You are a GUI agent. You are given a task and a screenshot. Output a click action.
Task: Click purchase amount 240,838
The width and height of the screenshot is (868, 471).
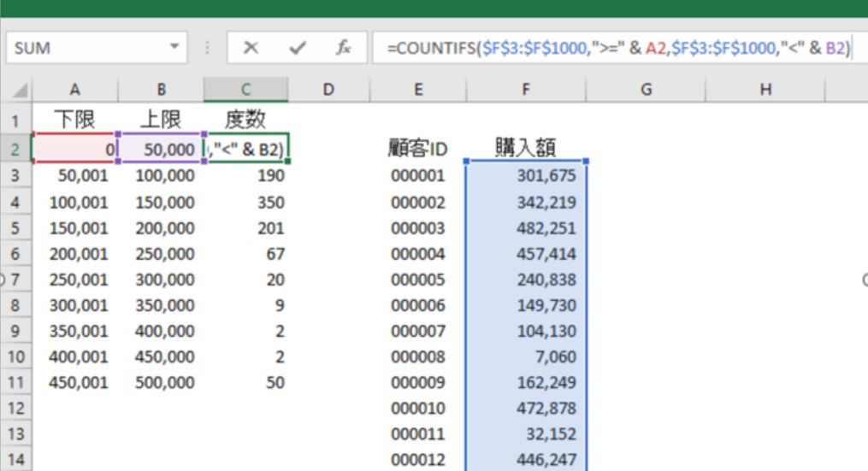526,280
